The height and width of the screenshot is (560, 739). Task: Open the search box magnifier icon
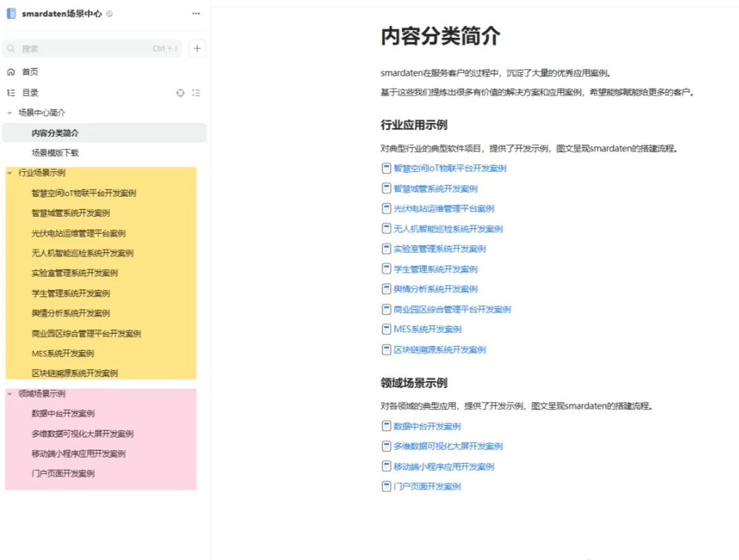click(12, 47)
